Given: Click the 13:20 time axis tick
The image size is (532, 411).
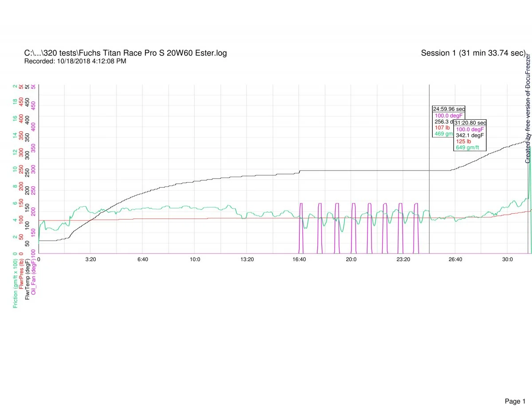Looking at the screenshot, I should click(x=247, y=259).
